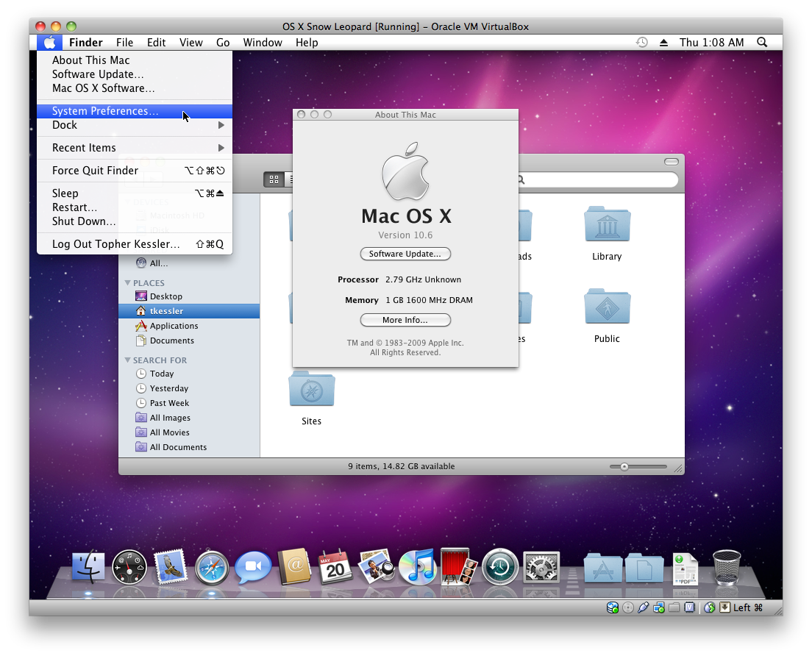Open Time Machine in the Dock
Image resolution: width=812 pixels, height=656 pixels.
[499, 567]
